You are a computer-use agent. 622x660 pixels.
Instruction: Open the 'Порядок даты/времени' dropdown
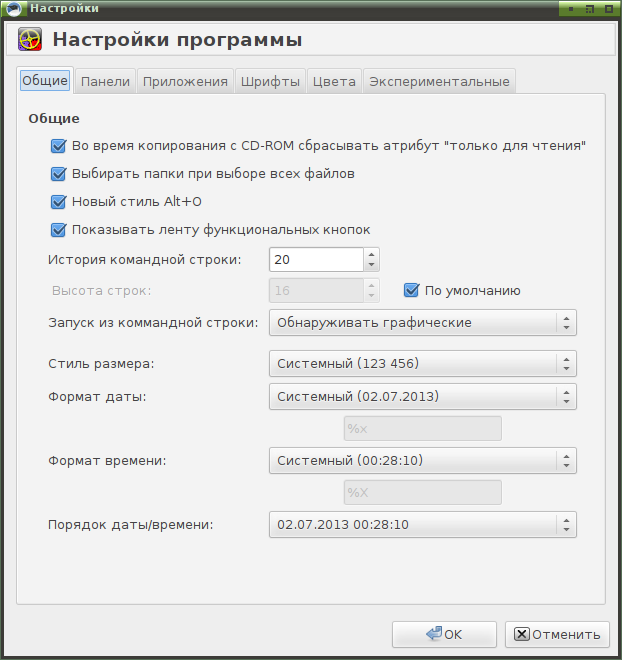(x=423, y=524)
